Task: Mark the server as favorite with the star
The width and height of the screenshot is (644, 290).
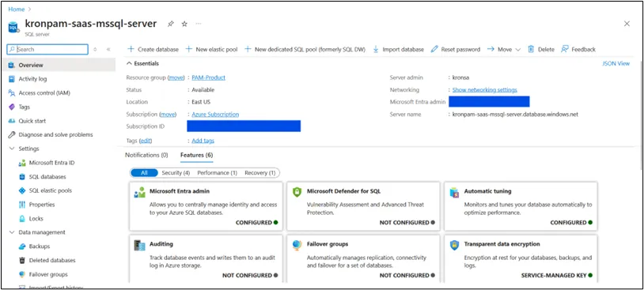Action: tap(184, 24)
